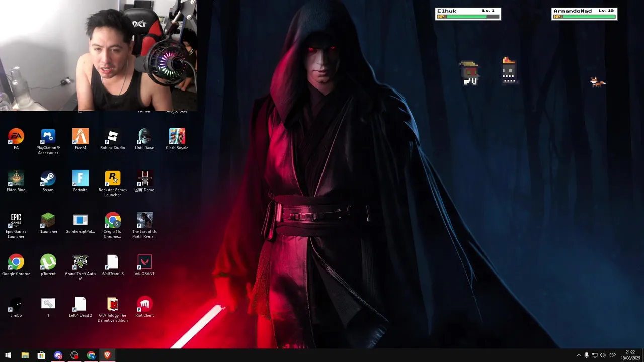This screenshot has width=644, height=362.
Task: Open the VALORANT shortcut
Action: [145, 265]
